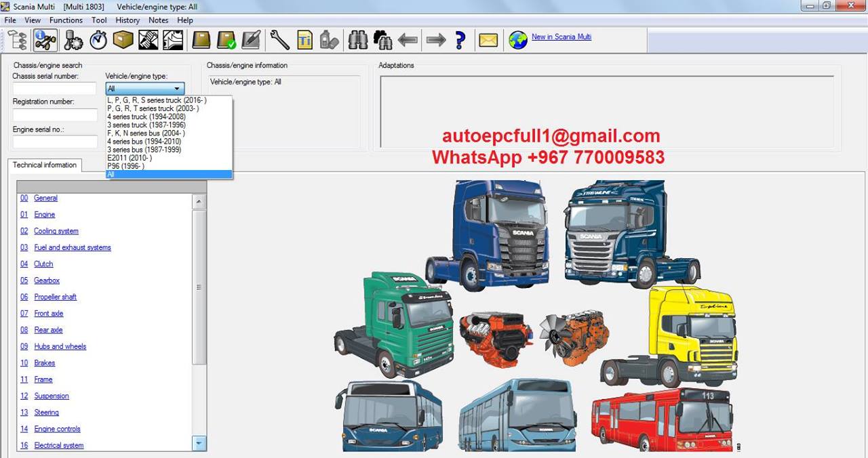Open the Help menu
Image resolution: width=868 pixels, height=458 pixels.
(x=185, y=20)
